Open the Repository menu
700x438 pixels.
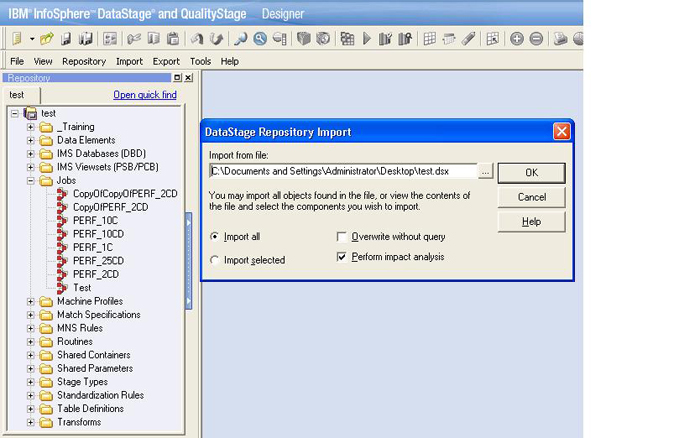84,61
